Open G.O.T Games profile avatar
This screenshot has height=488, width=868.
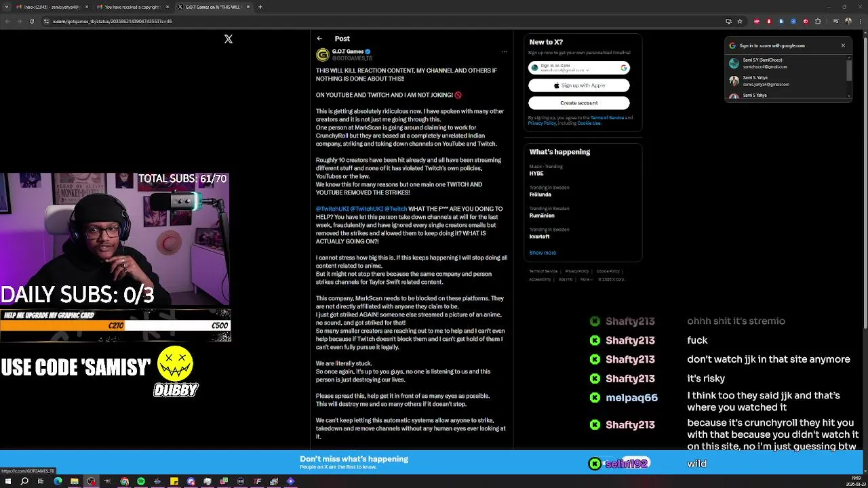tap(322, 55)
